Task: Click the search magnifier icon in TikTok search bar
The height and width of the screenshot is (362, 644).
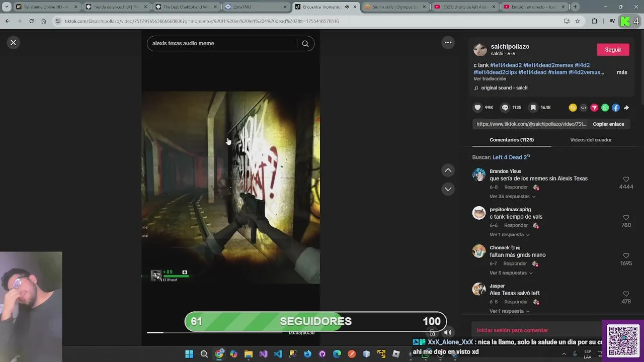Action: [305, 44]
